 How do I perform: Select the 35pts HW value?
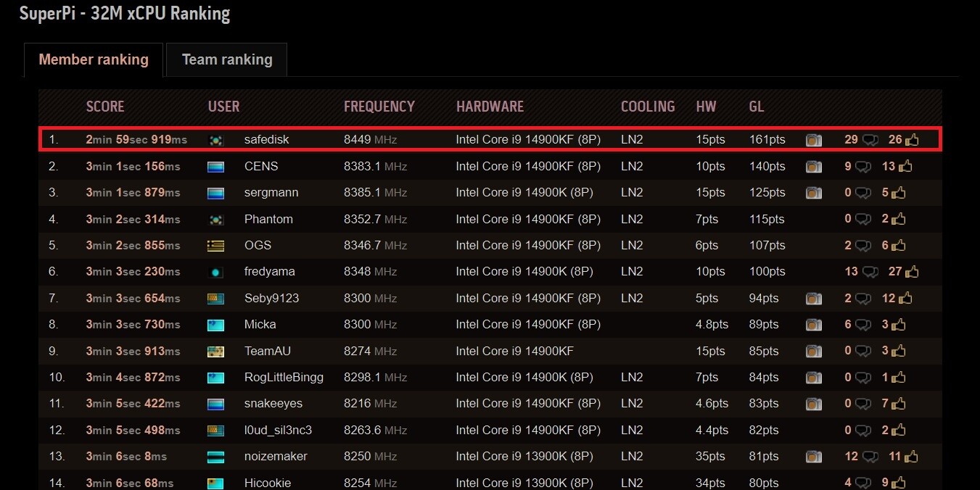[710, 457]
